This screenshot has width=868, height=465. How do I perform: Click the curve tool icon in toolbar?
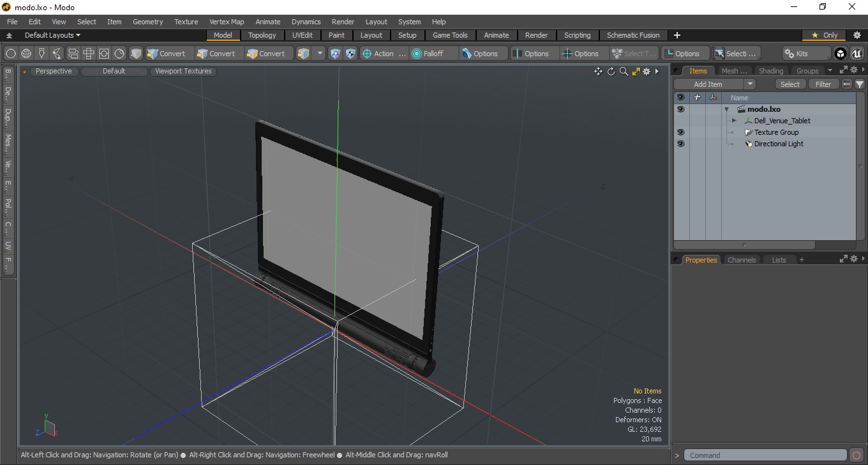point(57,54)
